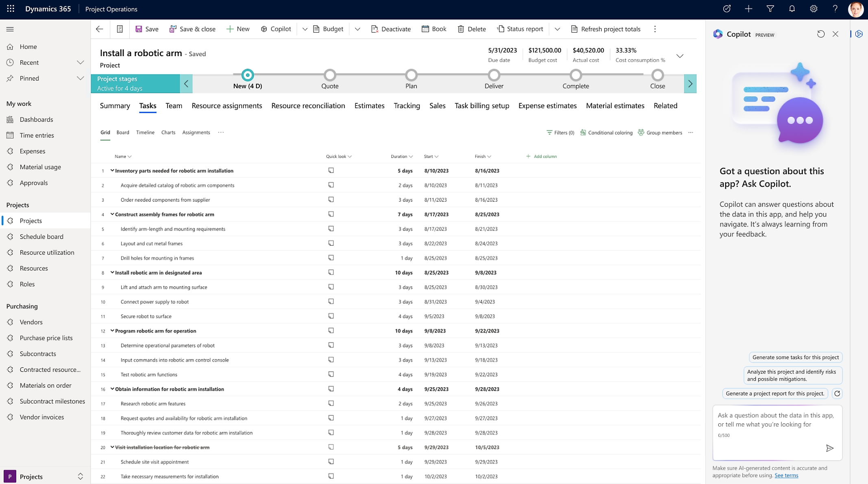
Task: Click Refresh project totals icon
Action: [574, 29]
